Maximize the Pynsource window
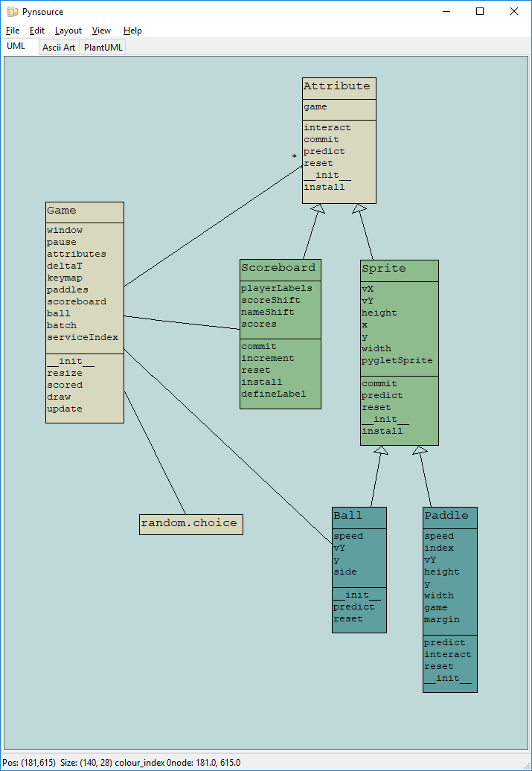The image size is (532, 771). pyautogui.click(x=480, y=12)
